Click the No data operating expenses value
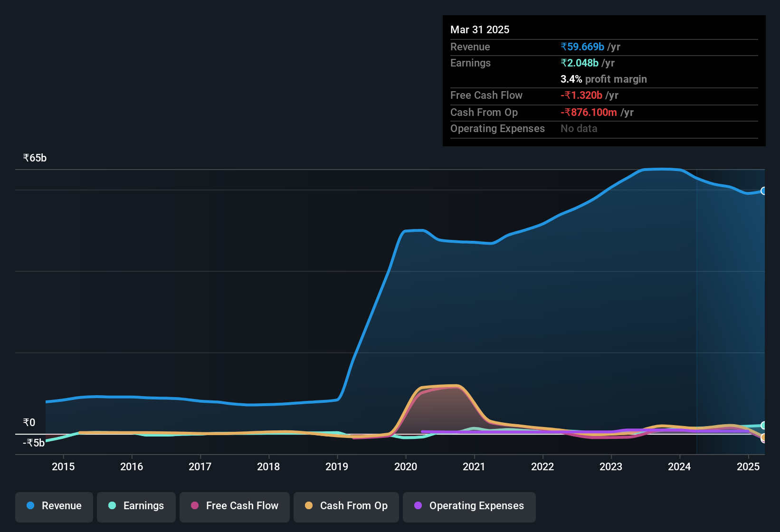This screenshot has height=532, width=780. pos(579,128)
